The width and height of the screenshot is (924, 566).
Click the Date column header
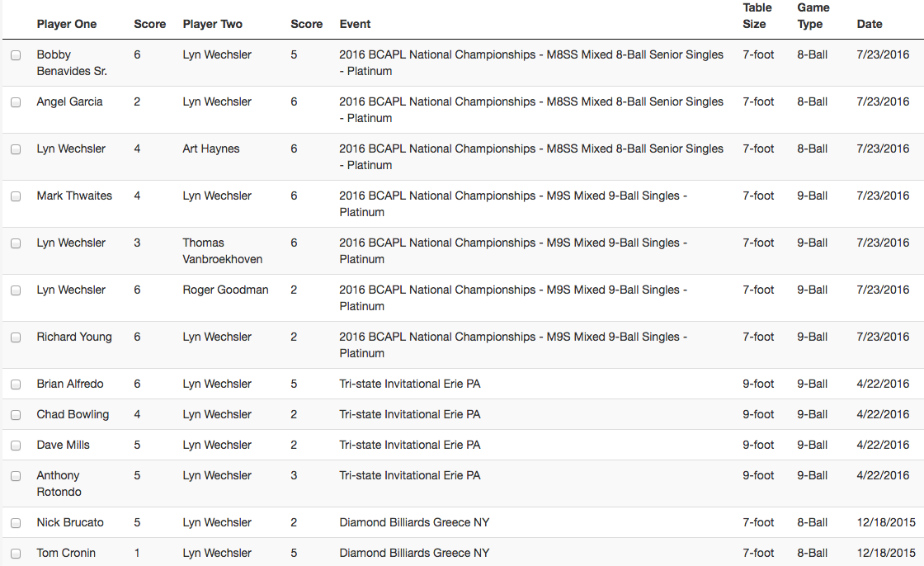point(870,24)
